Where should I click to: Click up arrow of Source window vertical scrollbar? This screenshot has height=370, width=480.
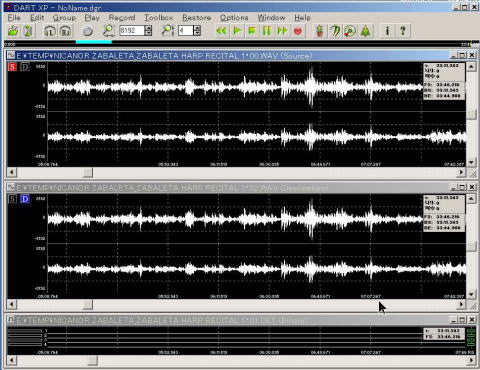471,67
